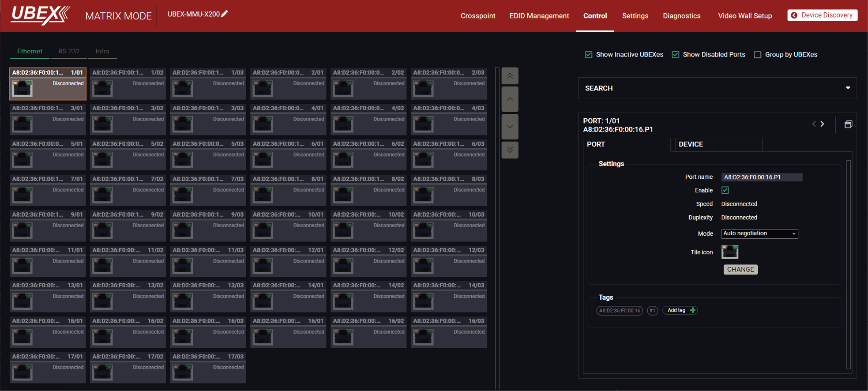Viewport: 868px width, 391px height.
Task: Go to next port with right chevron
Action: point(822,124)
